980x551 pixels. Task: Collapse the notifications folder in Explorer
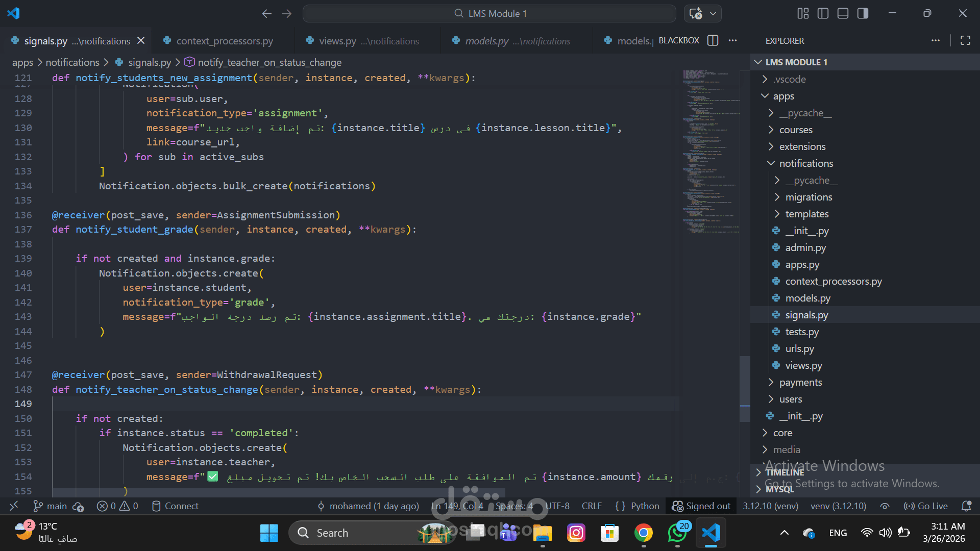point(805,164)
